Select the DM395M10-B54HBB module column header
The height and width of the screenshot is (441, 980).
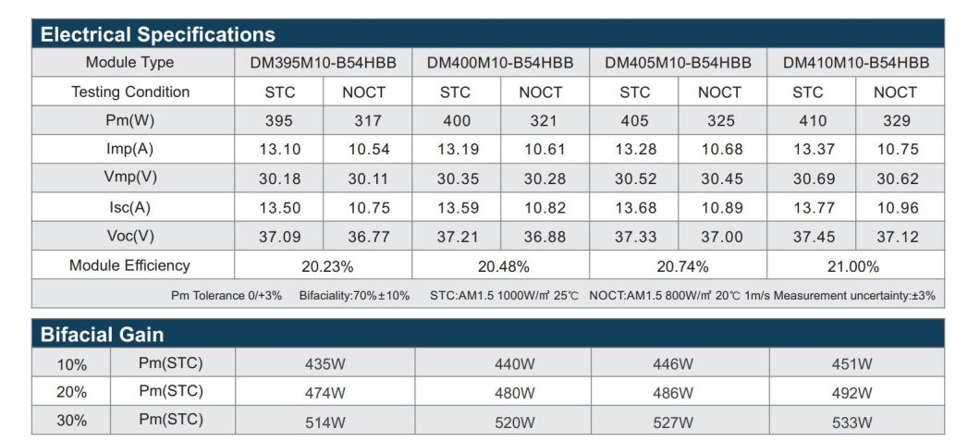(323, 63)
